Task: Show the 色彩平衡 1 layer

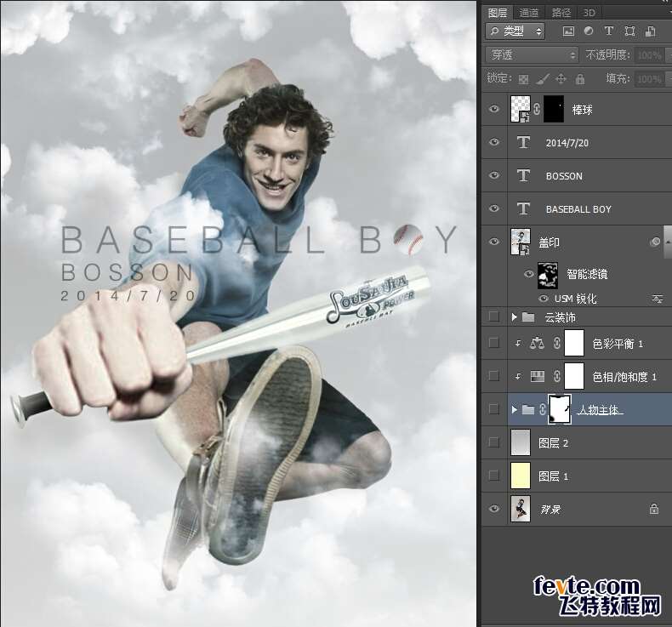Action: [x=493, y=343]
